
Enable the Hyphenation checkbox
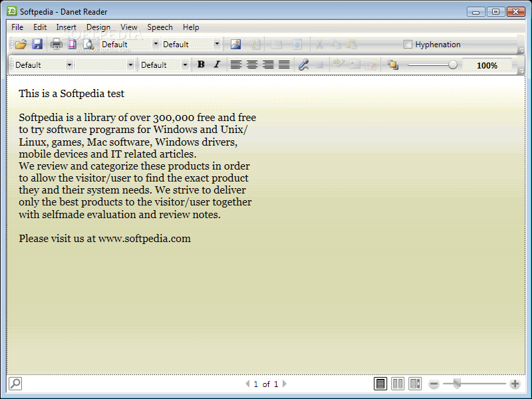[408, 45]
